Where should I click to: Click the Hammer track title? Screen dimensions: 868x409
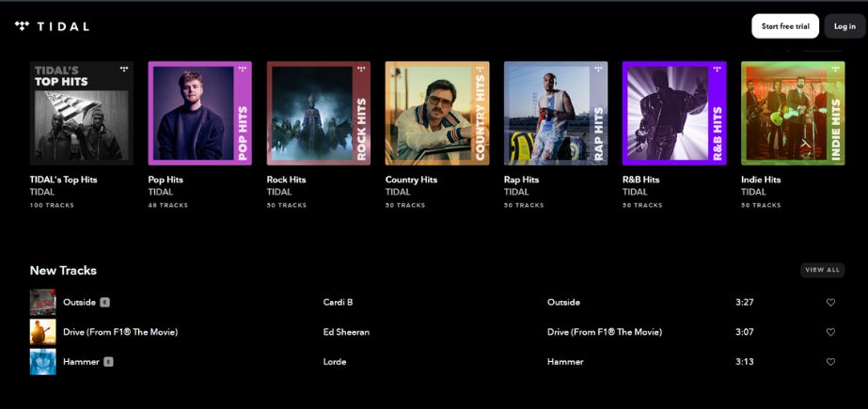click(81, 362)
